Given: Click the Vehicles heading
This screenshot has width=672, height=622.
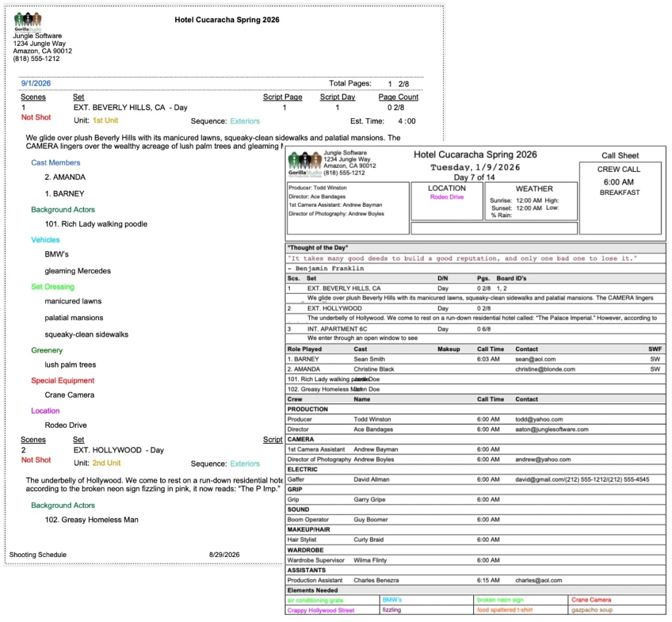Looking at the screenshot, I should 45,240.
